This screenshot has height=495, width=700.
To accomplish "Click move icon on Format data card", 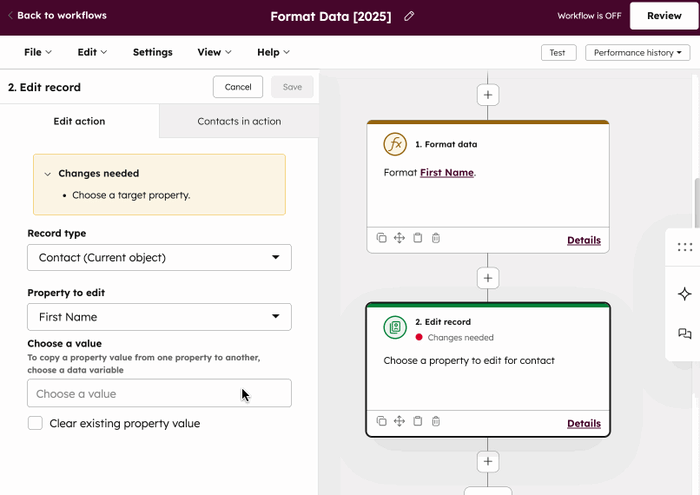I will coord(399,238).
